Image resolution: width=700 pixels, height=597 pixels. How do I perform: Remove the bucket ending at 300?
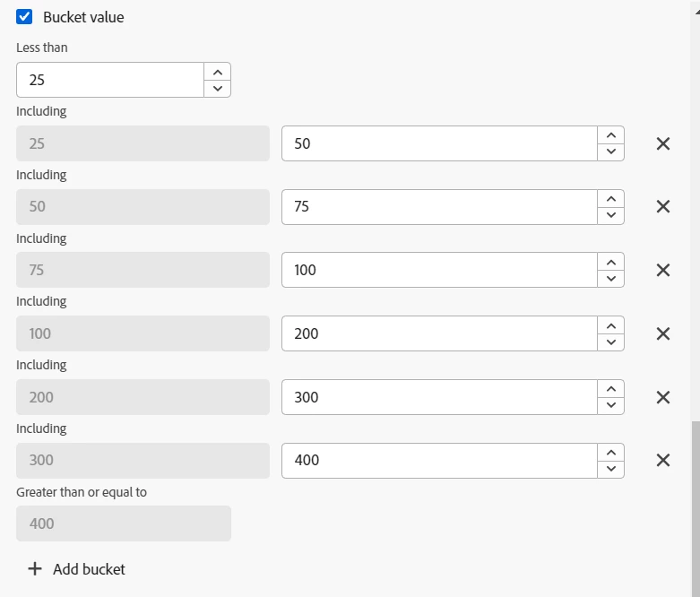pyautogui.click(x=663, y=397)
